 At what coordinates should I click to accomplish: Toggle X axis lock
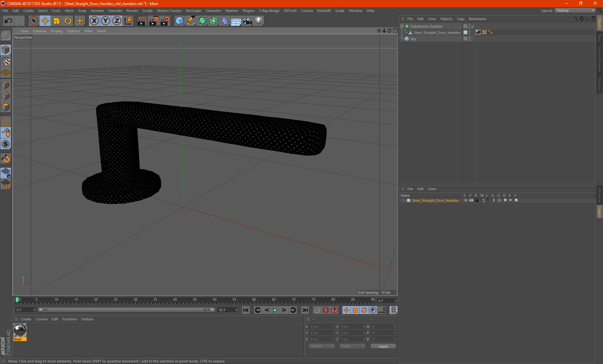click(x=94, y=21)
